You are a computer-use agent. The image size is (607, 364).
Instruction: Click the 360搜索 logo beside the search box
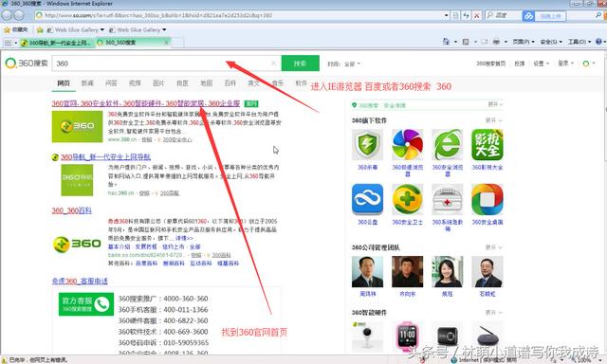click(27, 64)
